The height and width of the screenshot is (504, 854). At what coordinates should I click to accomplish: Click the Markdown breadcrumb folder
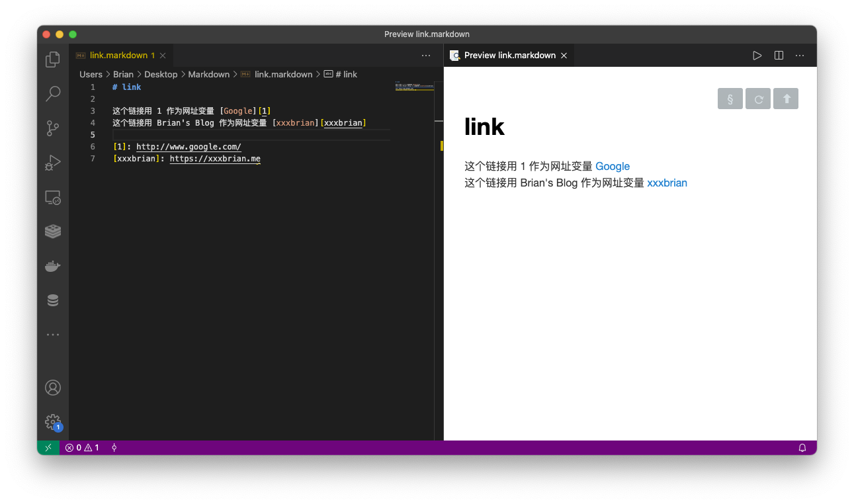click(209, 74)
